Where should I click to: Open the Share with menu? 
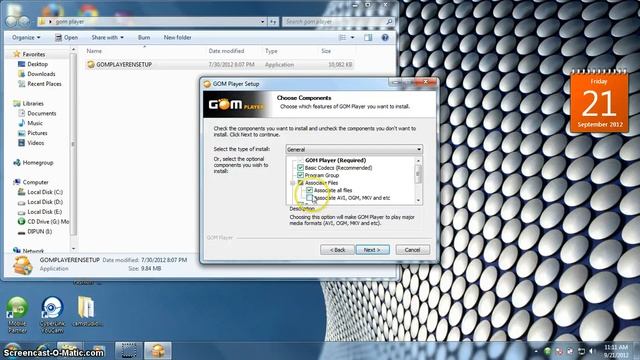(x=107, y=38)
